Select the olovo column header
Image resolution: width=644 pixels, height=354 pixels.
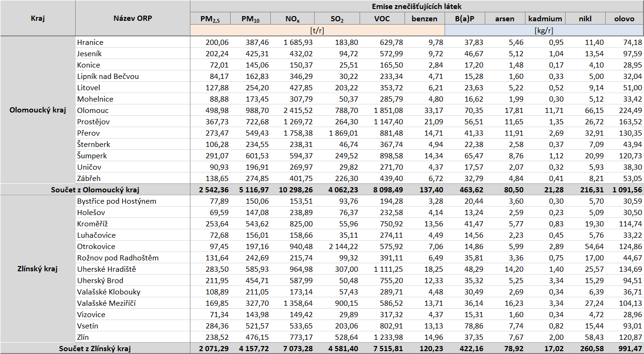(x=625, y=19)
